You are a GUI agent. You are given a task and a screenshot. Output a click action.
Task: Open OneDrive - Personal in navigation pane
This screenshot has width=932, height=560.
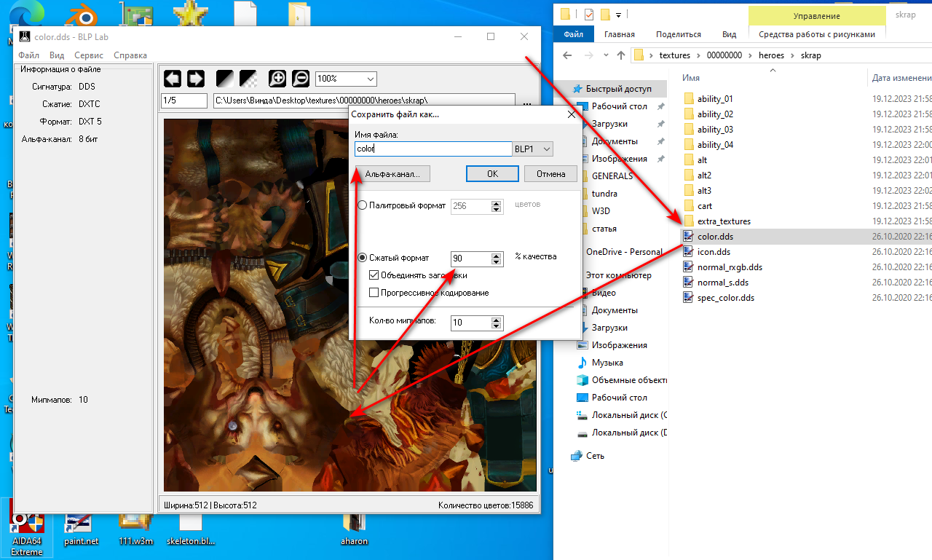(x=624, y=252)
